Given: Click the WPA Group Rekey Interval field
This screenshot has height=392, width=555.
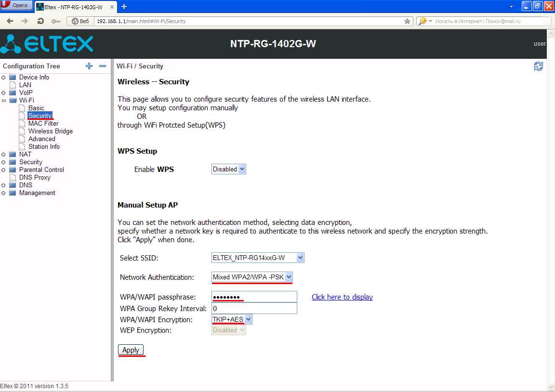Looking at the screenshot, I should tap(254, 308).
